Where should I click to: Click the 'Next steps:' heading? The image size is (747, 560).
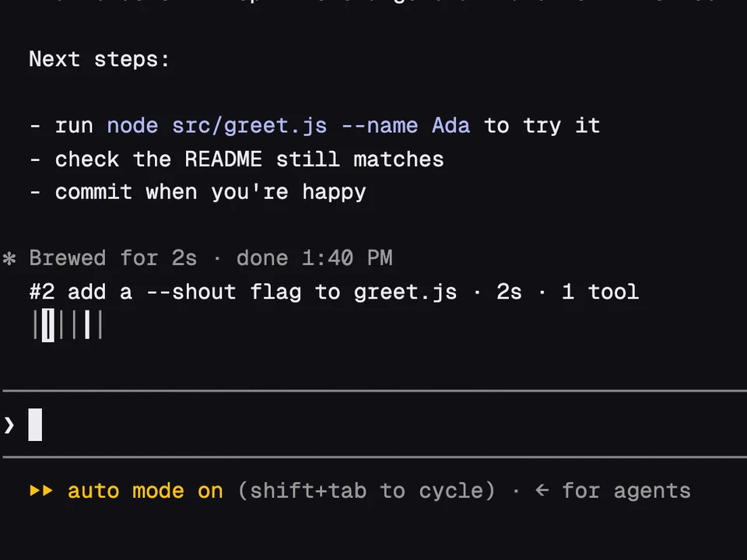pyautogui.click(x=99, y=60)
